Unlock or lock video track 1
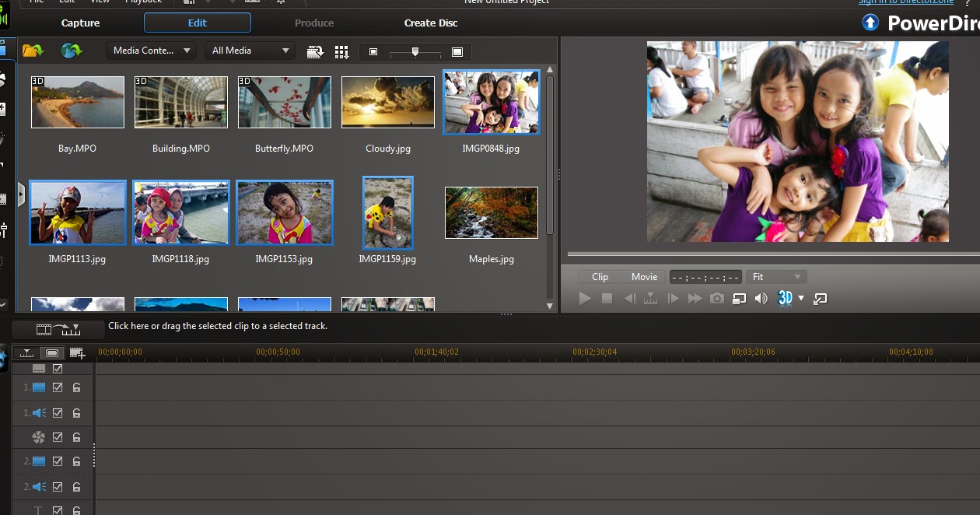The width and height of the screenshot is (980, 515). pos(76,387)
